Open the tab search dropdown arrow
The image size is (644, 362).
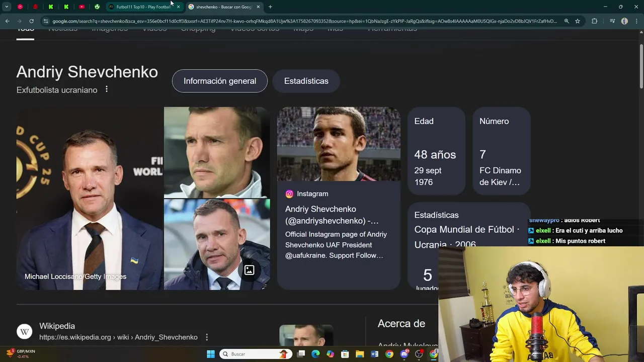click(x=7, y=7)
